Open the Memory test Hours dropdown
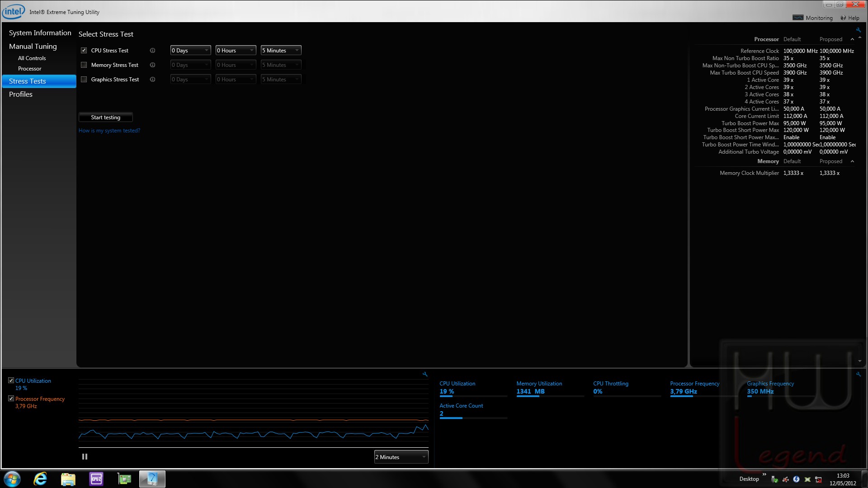868x488 pixels. (236, 65)
